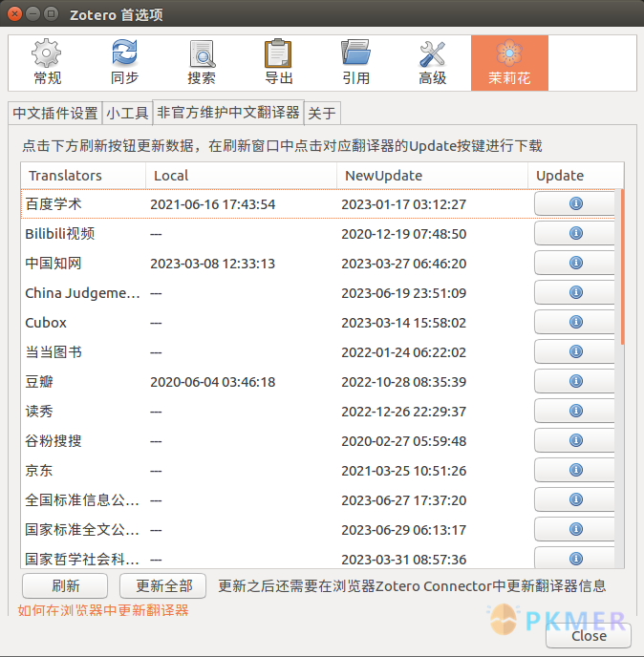Select the 当当图书 translator row
Image resolution: width=644 pixels, height=657 pixels.
[318, 352]
